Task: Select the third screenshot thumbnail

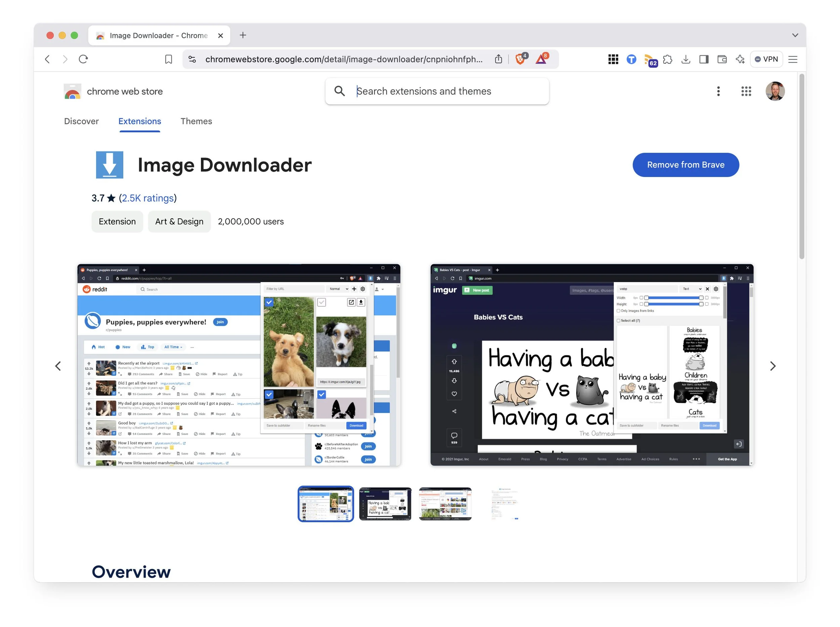Action: [x=445, y=504]
